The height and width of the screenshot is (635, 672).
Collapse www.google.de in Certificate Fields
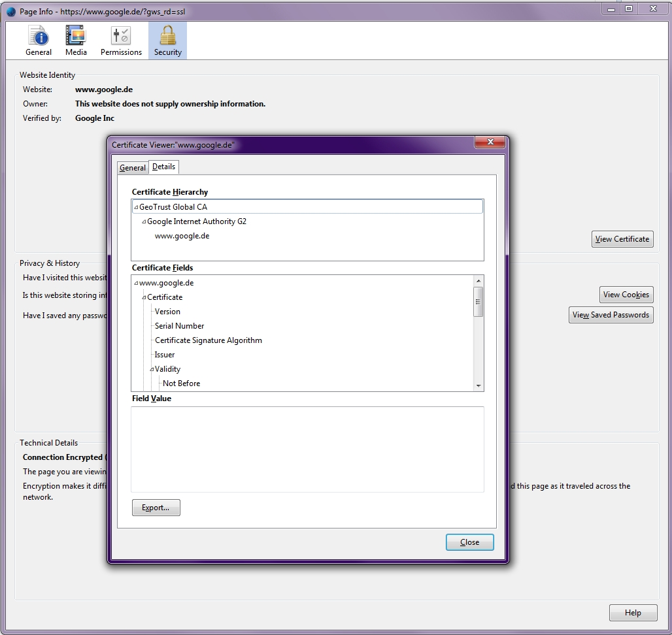[x=136, y=283]
